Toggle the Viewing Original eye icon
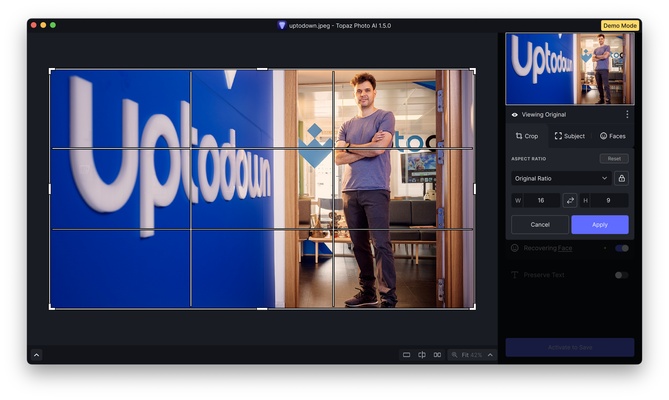669x400 pixels. [x=515, y=115]
